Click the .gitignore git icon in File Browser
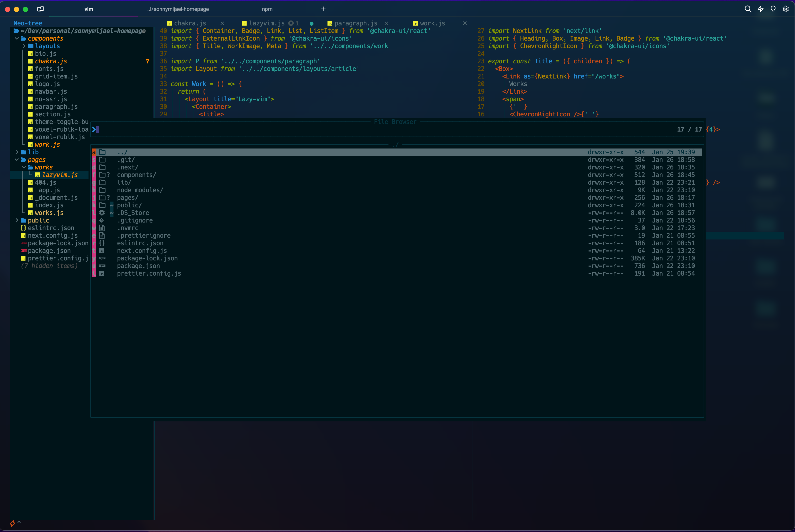Image resolution: width=795 pixels, height=532 pixels. click(101, 221)
